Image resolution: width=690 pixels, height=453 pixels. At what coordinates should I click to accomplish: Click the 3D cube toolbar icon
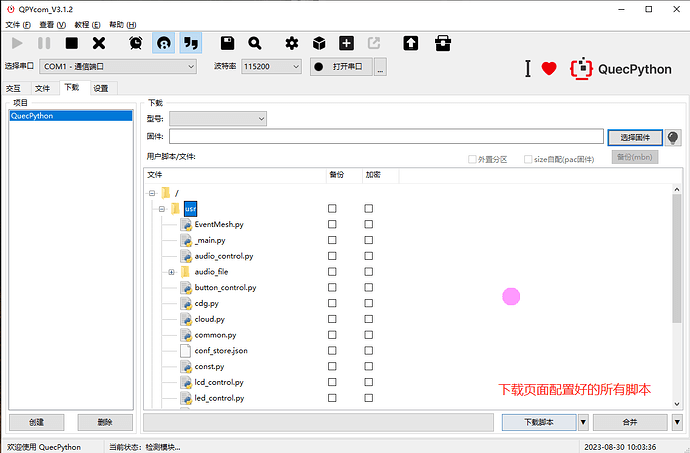(x=319, y=43)
